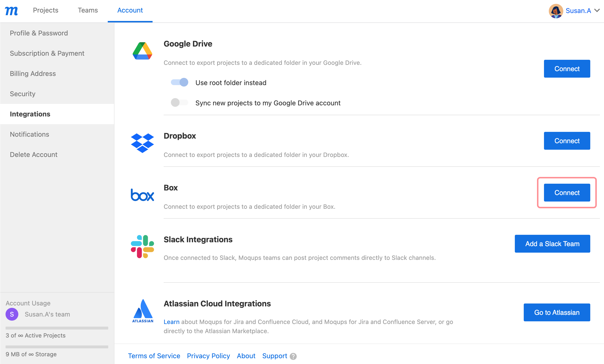Click the Slack logo icon

click(142, 246)
